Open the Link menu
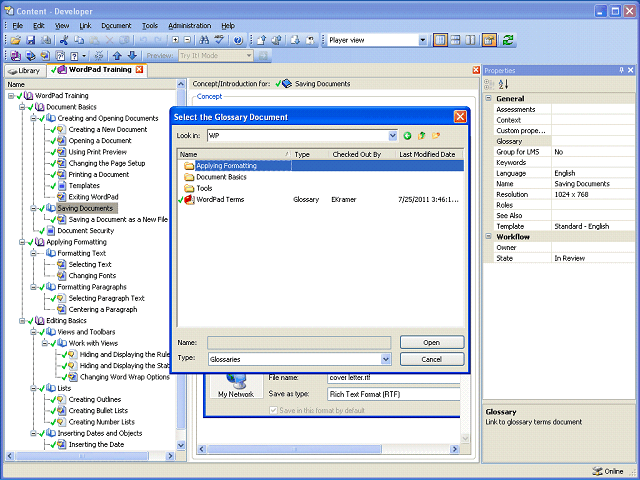 coord(85,26)
